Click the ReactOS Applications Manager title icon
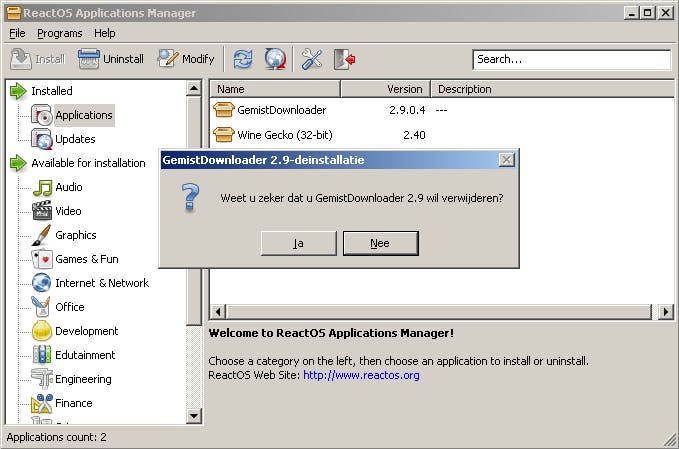Image resolution: width=679 pixels, height=449 pixels. coord(13,13)
